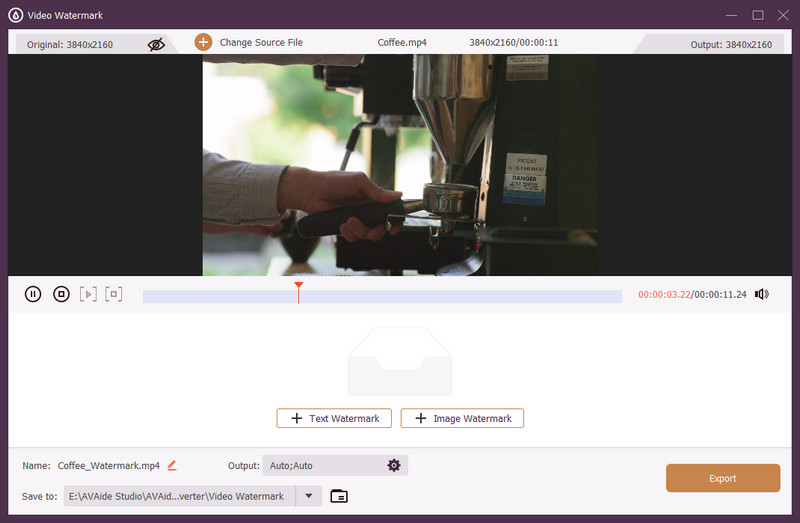Stop the video playback

61,294
